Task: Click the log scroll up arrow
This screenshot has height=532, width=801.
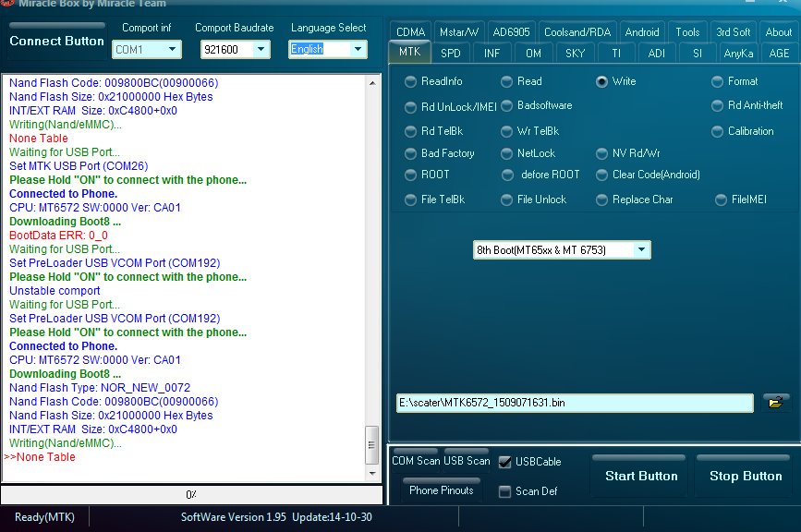Action: [x=372, y=83]
